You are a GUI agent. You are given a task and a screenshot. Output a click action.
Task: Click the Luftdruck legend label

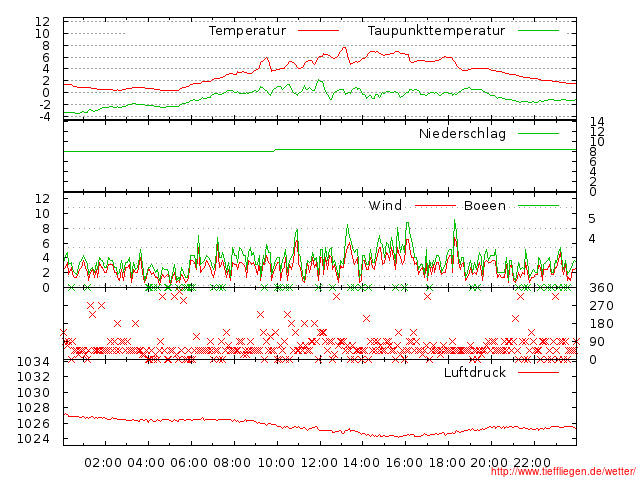475,372
